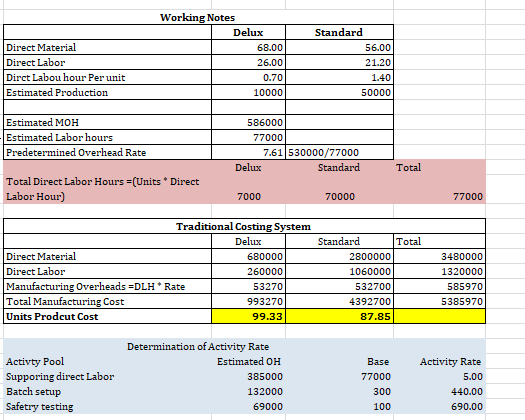
Task: Click the Estimated OH column header
Action: 249,362
